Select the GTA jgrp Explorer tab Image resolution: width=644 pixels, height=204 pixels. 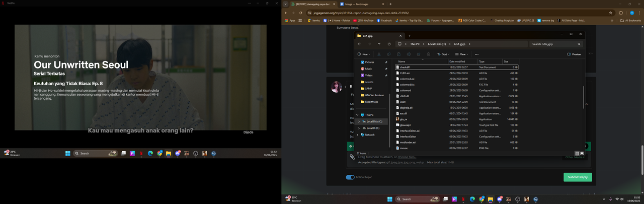pyautogui.click(x=379, y=36)
